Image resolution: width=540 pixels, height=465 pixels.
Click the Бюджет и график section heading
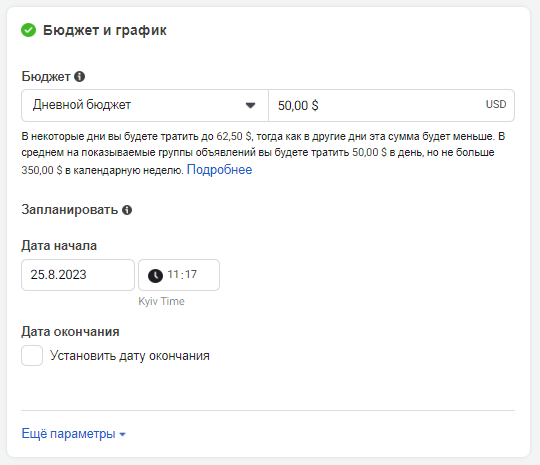[105, 30]
